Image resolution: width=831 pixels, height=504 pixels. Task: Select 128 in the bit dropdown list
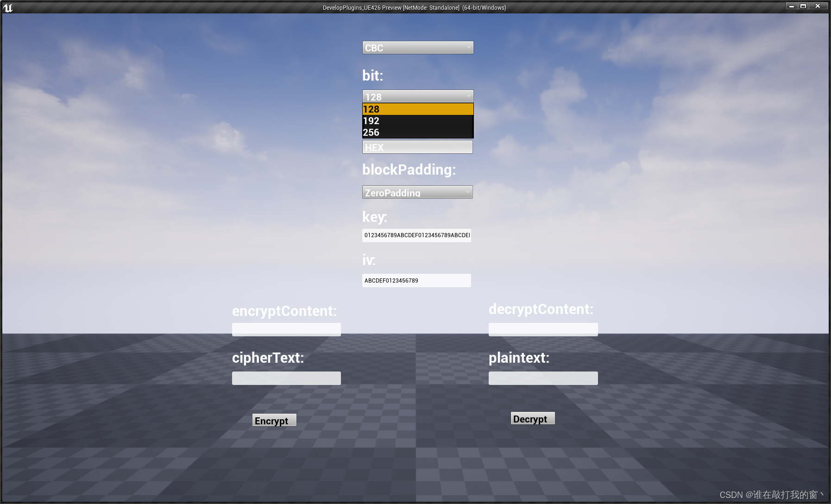tap(417, 109)
